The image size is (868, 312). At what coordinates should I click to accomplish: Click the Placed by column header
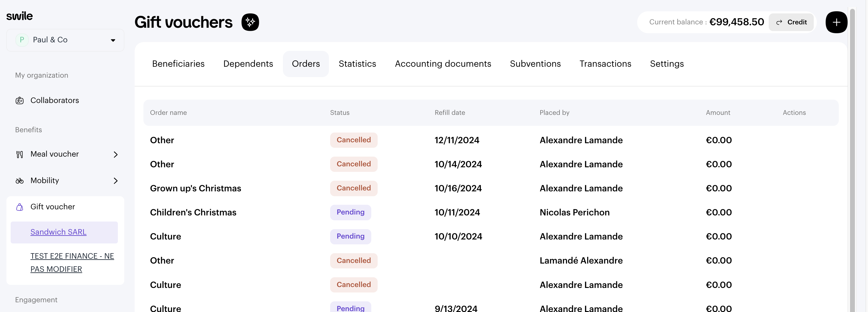[554, 112]
